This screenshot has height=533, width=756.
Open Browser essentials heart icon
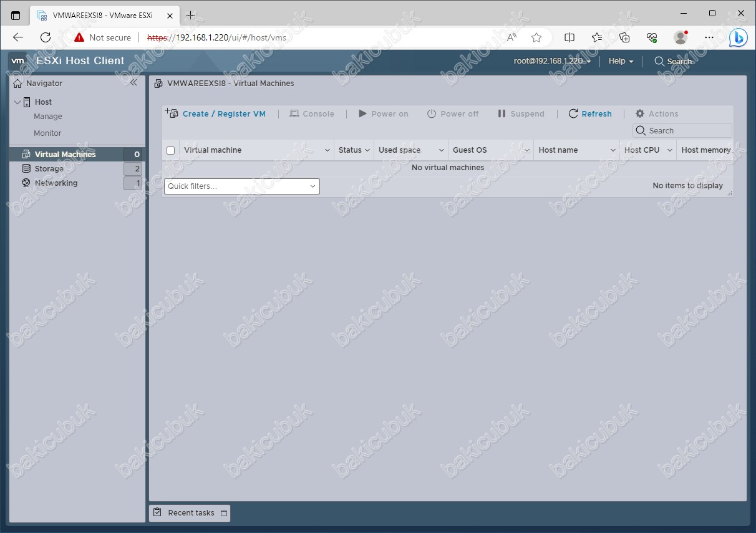pos(652,37)
